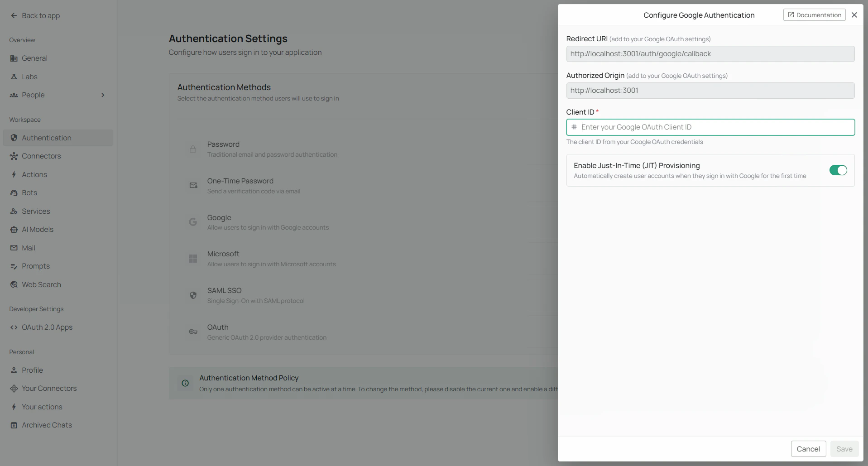Viewport: 868px width, 466px height.
Task: Click the Password lock icon
Action: [x=193, y=149]
